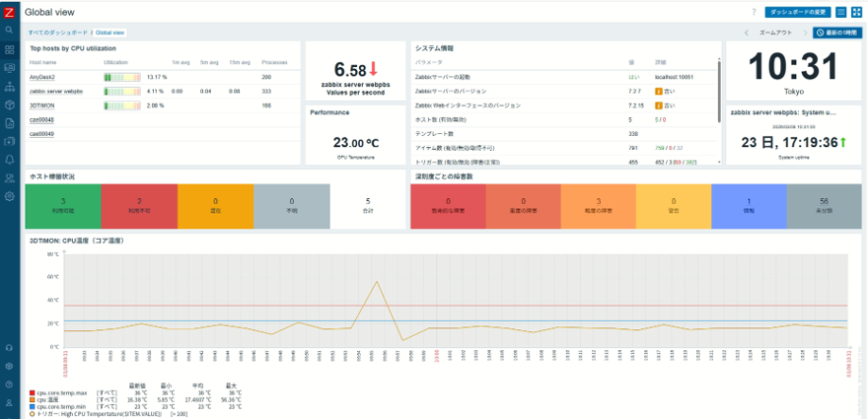The height and width of the screenshot is (419, 868).
Task: Click the ホスト数 parameter row
Action: (x=564, y=119)
